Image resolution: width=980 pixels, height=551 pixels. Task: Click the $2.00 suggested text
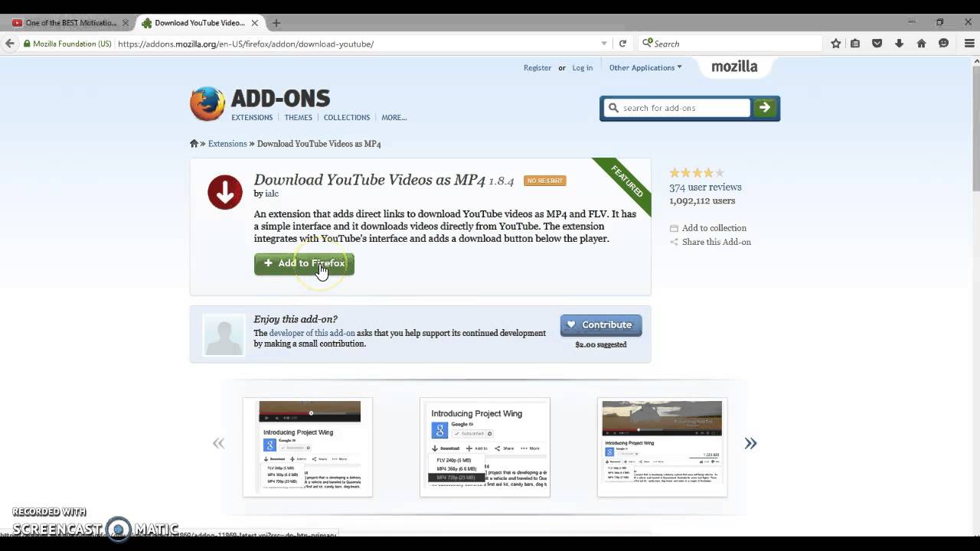coord(601,344)
